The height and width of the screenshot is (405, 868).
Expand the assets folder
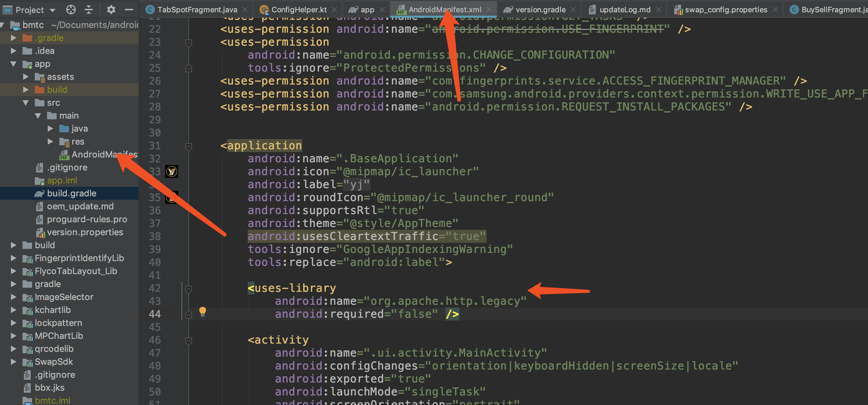(26, 77)
